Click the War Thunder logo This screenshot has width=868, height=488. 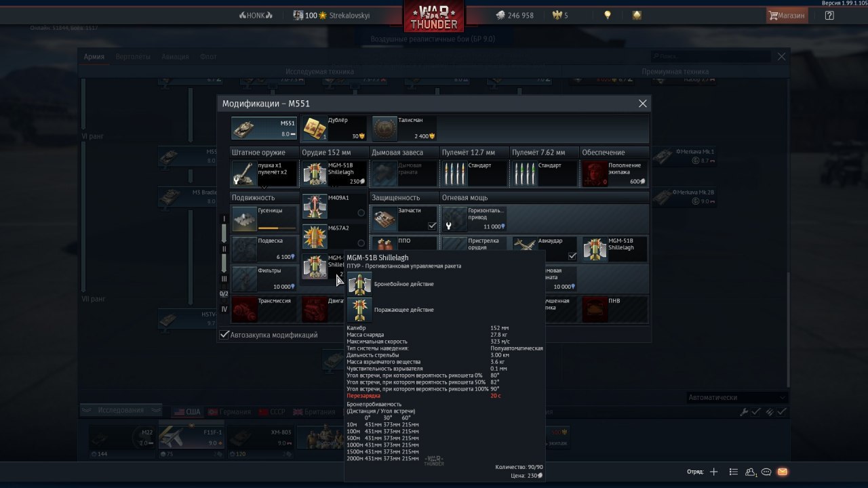point(434,16)
